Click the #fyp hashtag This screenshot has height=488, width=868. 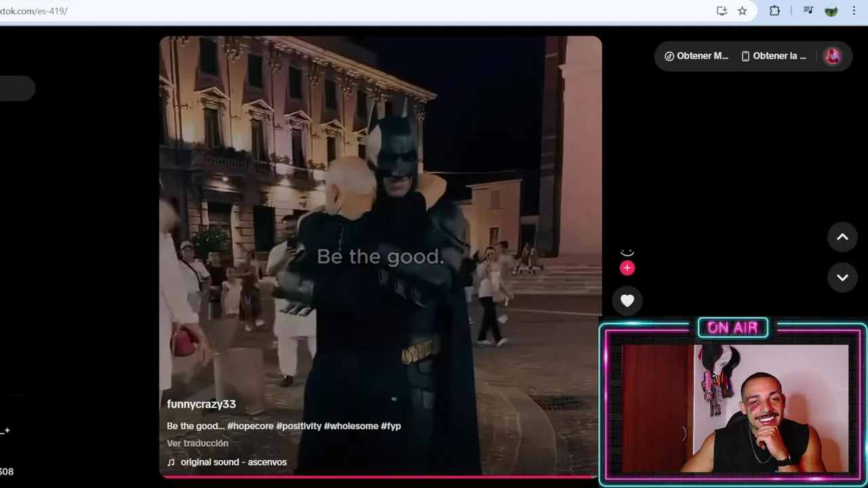[391, 426]
